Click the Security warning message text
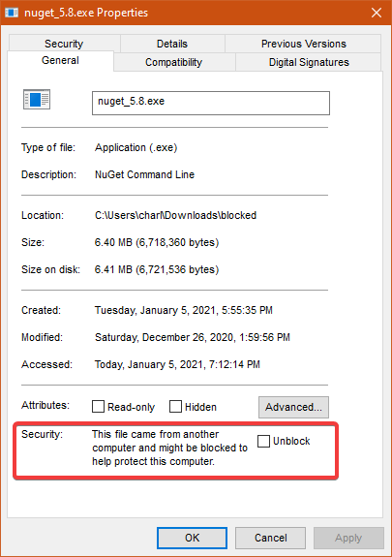This screenshot has width=392, height=557. [x=169, y=448]
